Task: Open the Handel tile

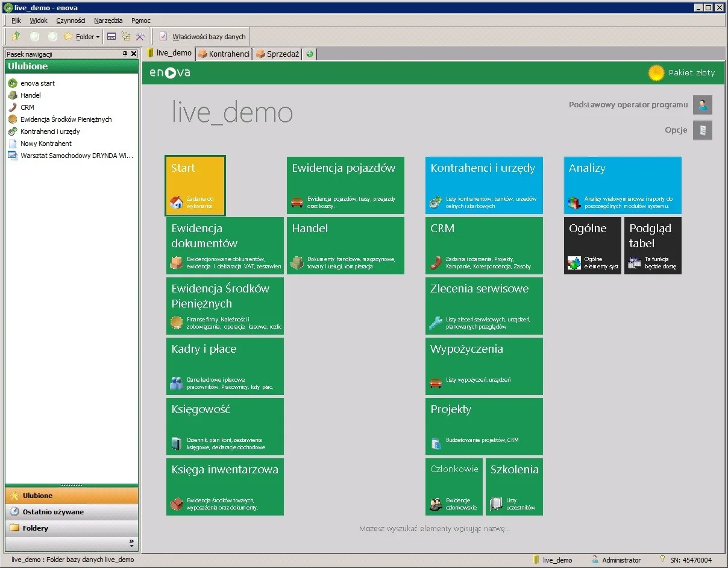Action: [x=345, y=245]
